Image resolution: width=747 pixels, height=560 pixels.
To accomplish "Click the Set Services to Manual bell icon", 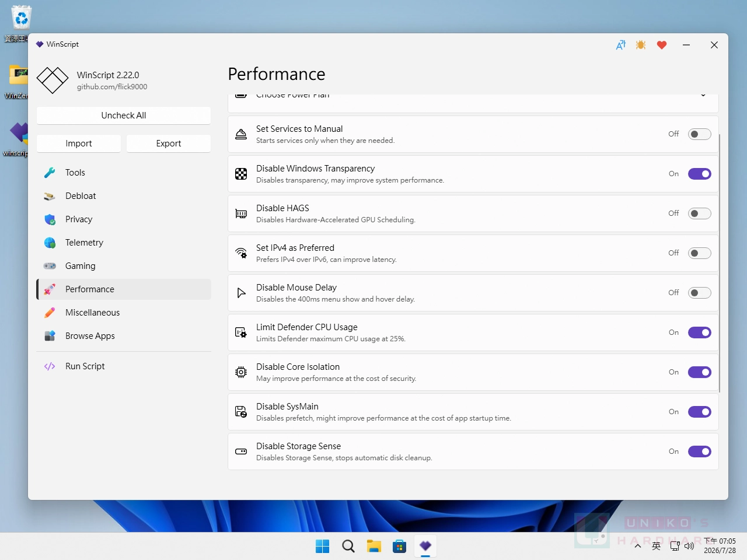I will (x=241, y=134).
